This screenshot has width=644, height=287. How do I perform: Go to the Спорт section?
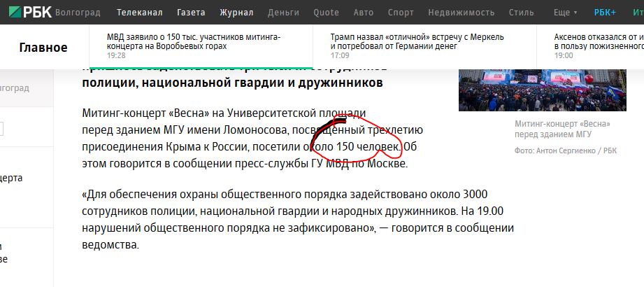(x=401, y=13)
